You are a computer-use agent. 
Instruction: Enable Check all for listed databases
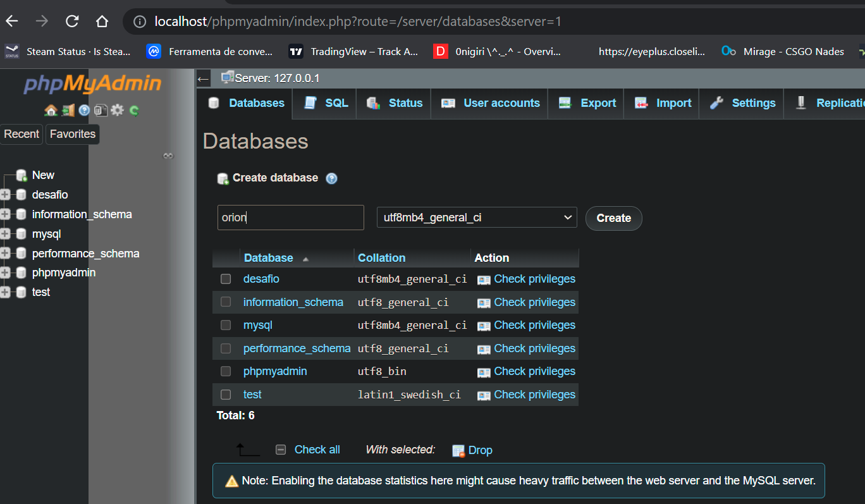pyautogui.click(x=281, y=449)
